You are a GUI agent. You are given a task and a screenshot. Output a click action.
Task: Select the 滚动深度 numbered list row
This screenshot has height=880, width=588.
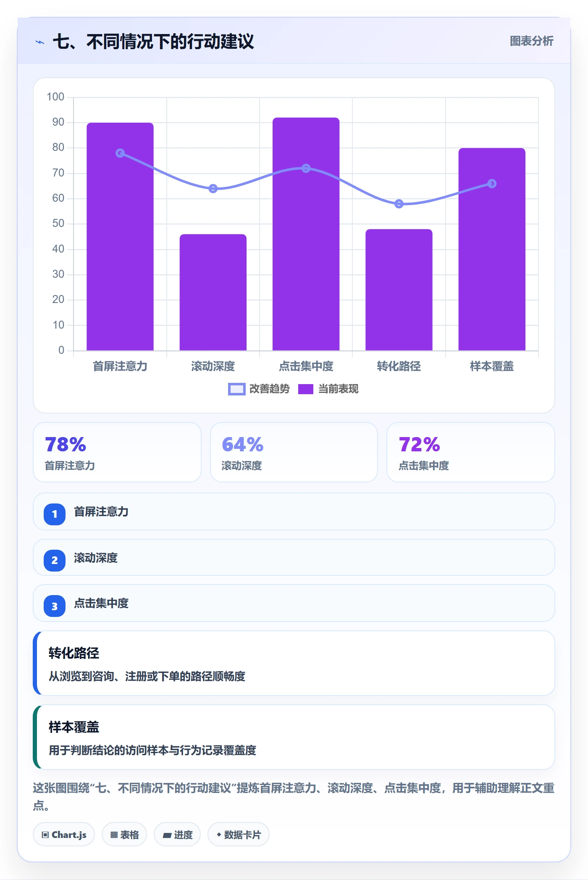(294, 557)
